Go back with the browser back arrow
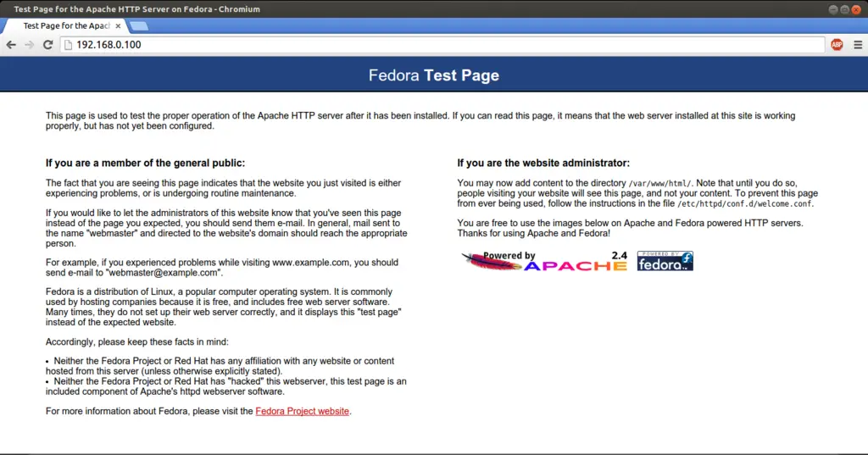This screenshot has width=868, height=455. click(11, 45)
